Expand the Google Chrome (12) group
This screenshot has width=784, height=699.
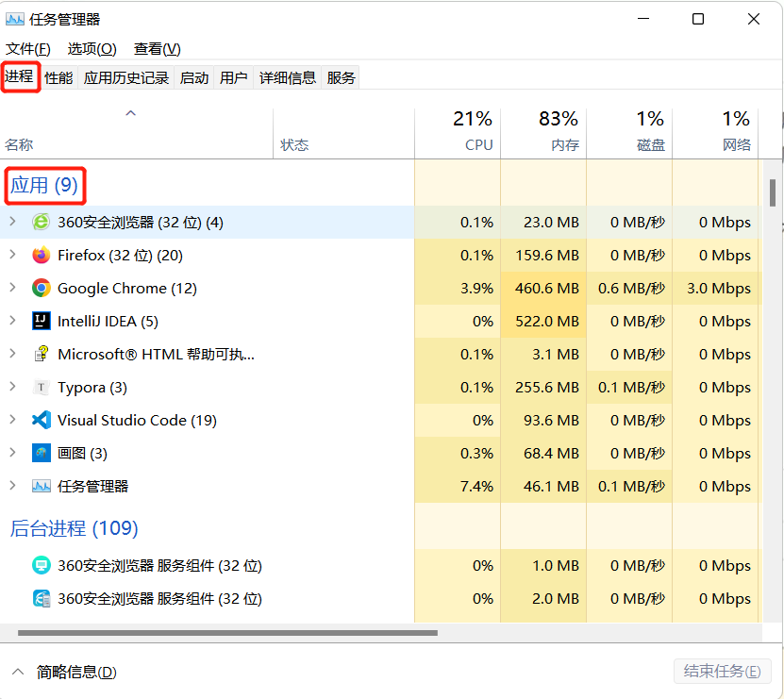(x=12, y=288)
